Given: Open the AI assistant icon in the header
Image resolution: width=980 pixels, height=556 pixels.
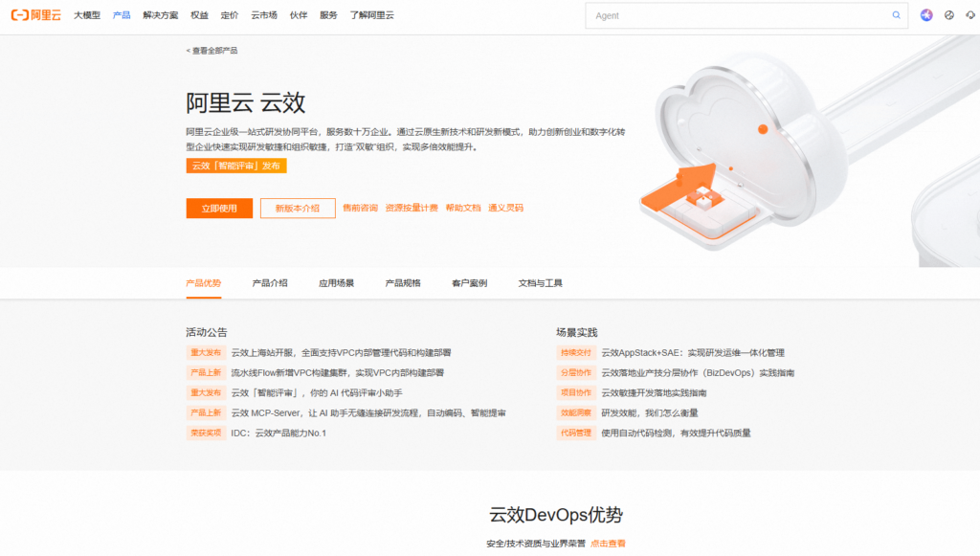Looking at the screenshot, I should 924,14.
